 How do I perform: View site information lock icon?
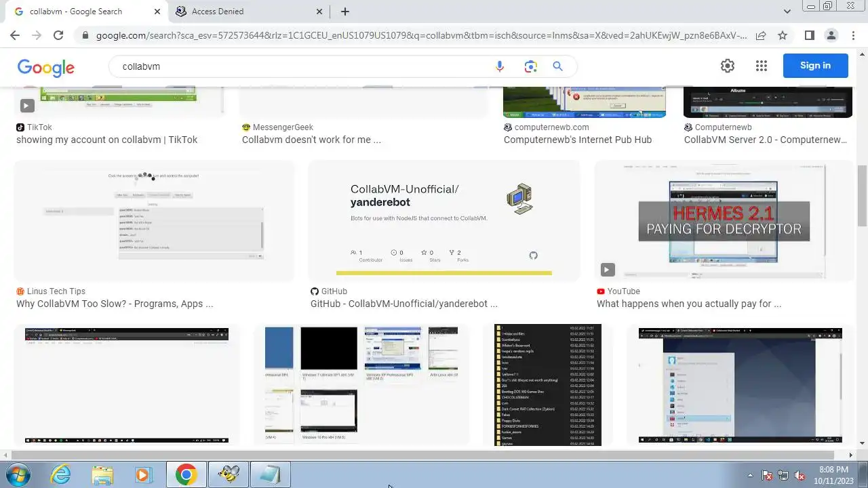pos(84,35)
